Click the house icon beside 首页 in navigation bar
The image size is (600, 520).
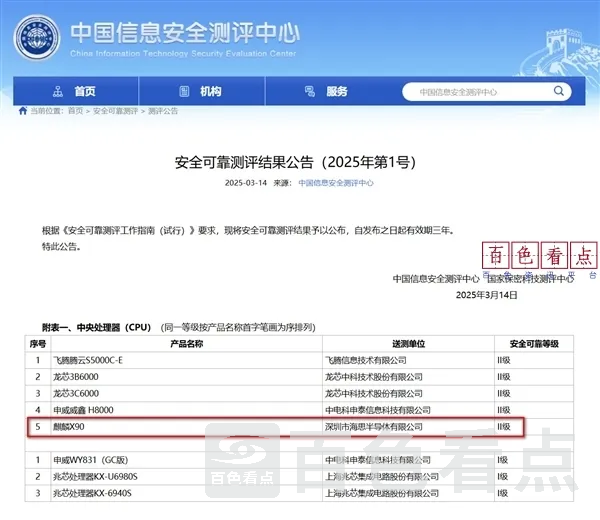click(x=55, y=91)
